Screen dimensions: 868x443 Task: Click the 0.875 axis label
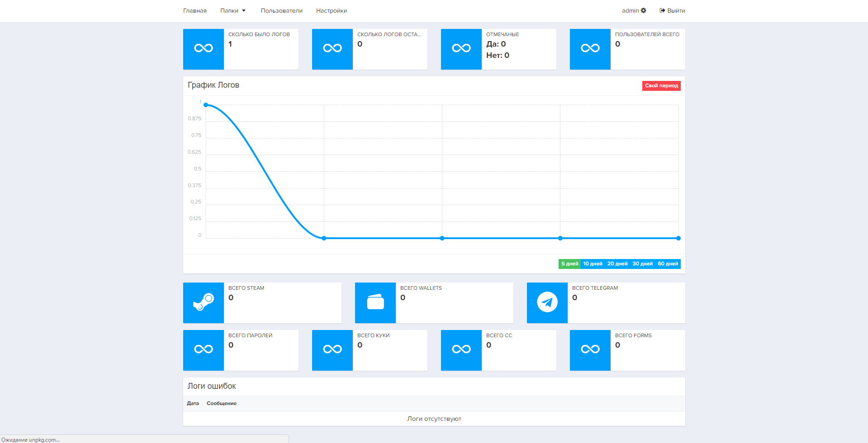[194, 119]
